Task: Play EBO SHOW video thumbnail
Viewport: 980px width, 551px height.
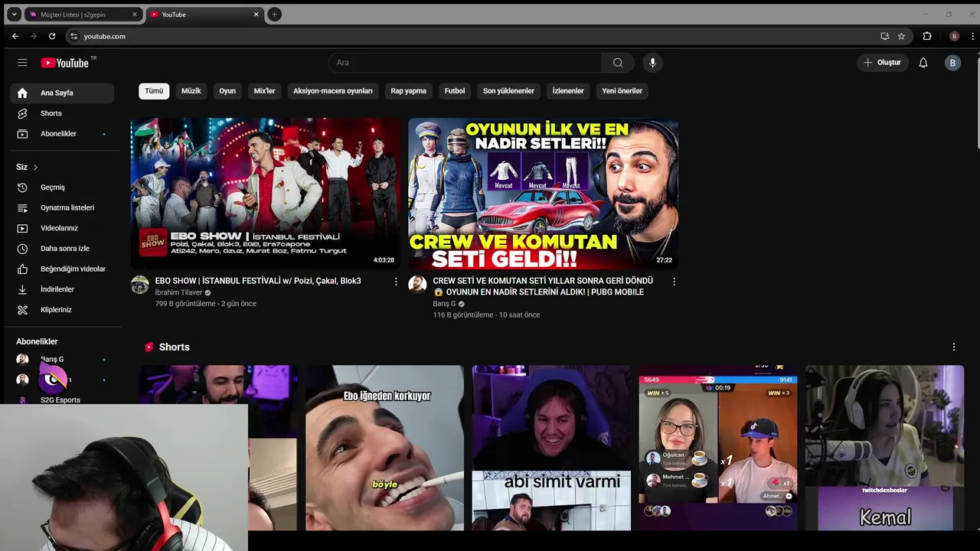Action: 265,194
